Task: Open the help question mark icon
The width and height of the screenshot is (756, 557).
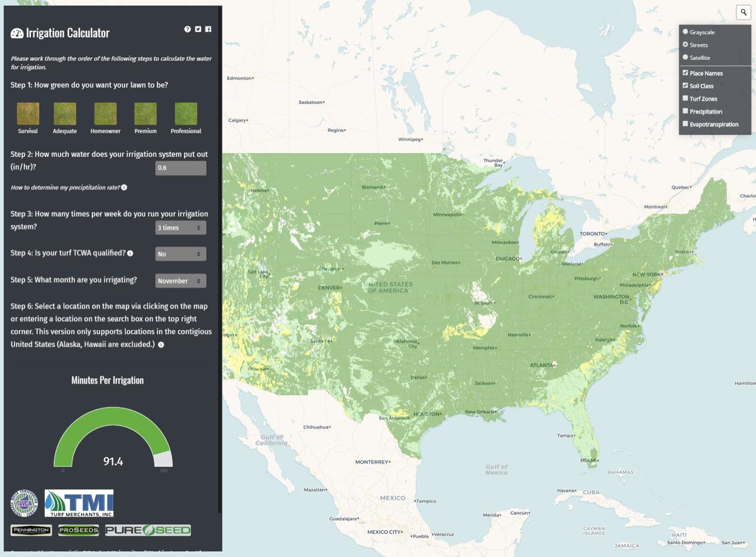Action: (188, 30)
